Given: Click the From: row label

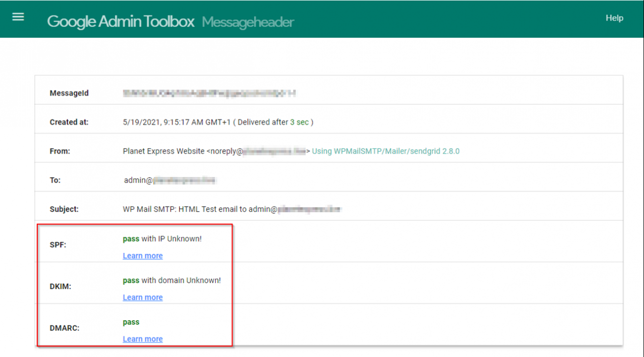Looking at the screenshot, I should click(x=60, y=151).
